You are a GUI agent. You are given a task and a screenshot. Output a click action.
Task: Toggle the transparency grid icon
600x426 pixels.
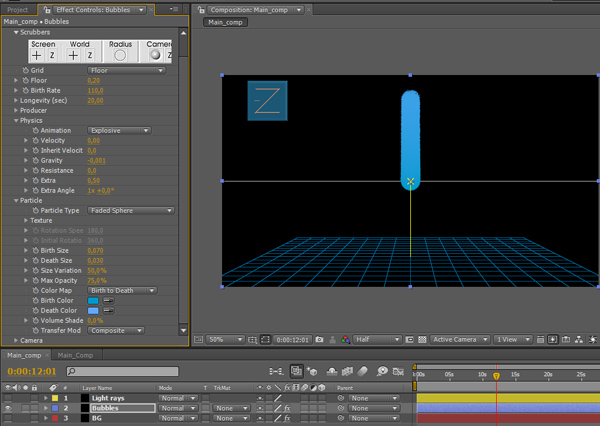click(422, 339)
